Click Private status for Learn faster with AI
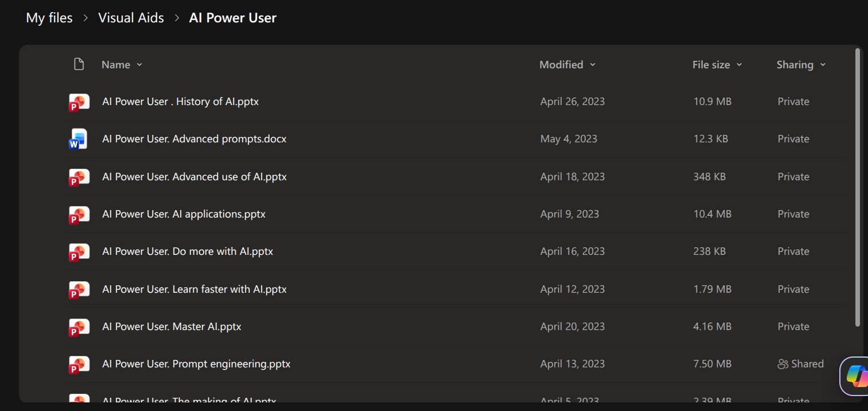Screen dimensions: 868x411 (x=793, y=289)
